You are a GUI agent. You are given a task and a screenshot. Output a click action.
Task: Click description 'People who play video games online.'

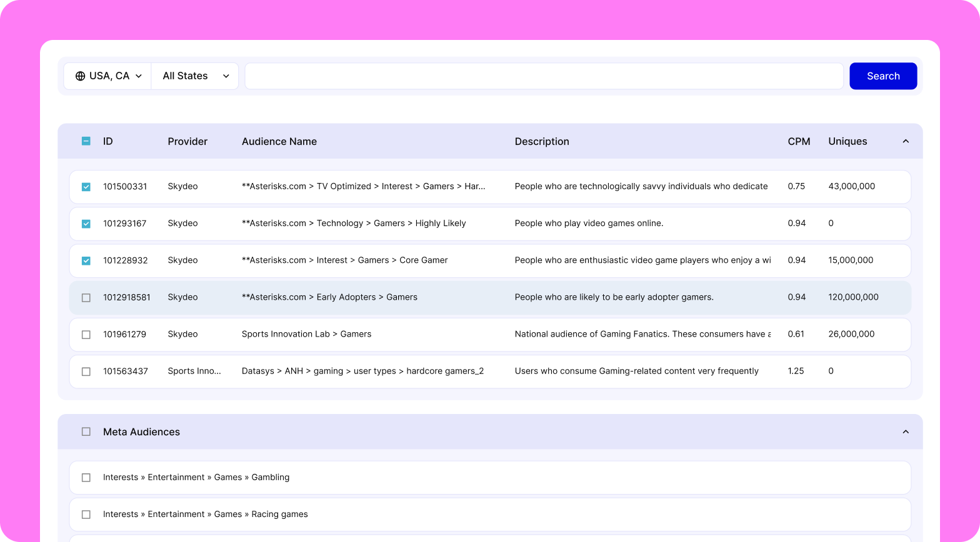589,223
